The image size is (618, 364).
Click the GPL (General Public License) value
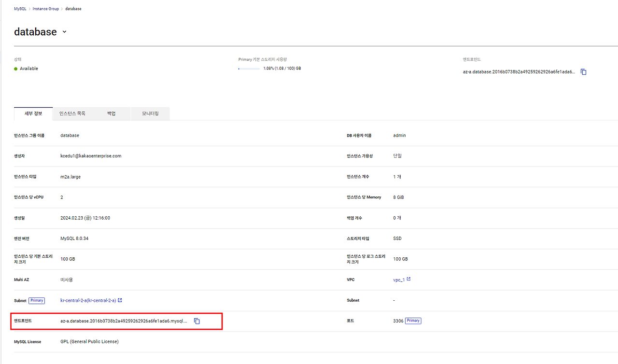coord(89,342)
